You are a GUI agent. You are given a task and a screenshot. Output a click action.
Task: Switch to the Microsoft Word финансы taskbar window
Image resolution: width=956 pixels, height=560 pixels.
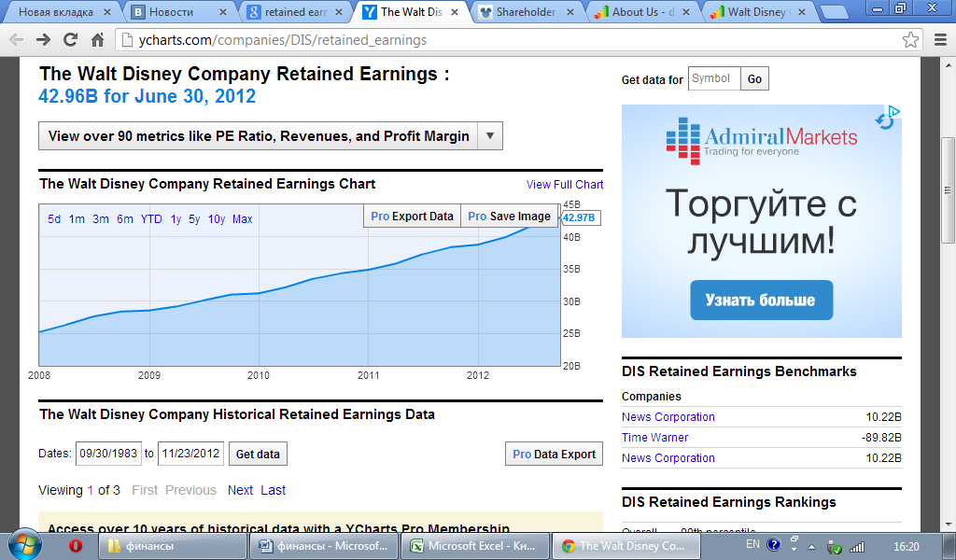[323, 546]
